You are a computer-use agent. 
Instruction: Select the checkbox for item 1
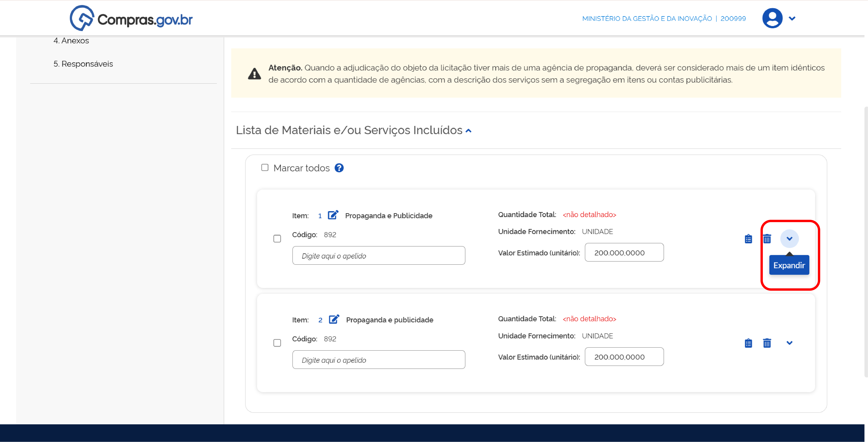[277, 239]
